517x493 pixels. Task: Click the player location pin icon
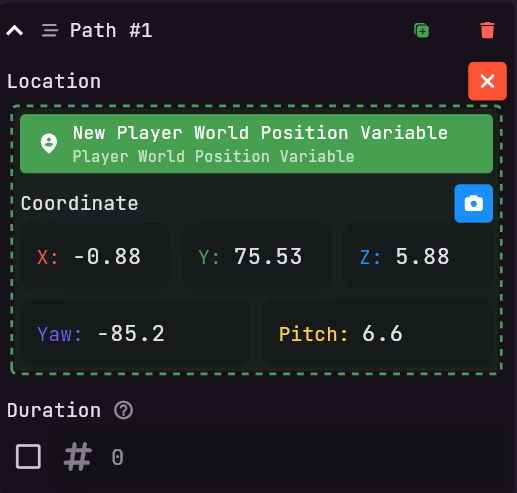click(49, 143)
